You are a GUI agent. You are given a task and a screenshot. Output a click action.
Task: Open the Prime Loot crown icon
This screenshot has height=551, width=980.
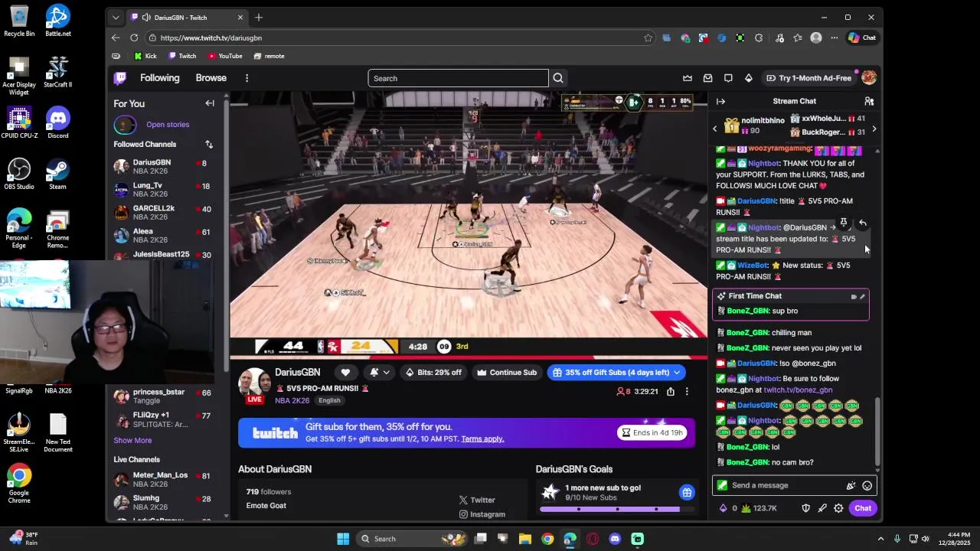[x=688, y=78]
